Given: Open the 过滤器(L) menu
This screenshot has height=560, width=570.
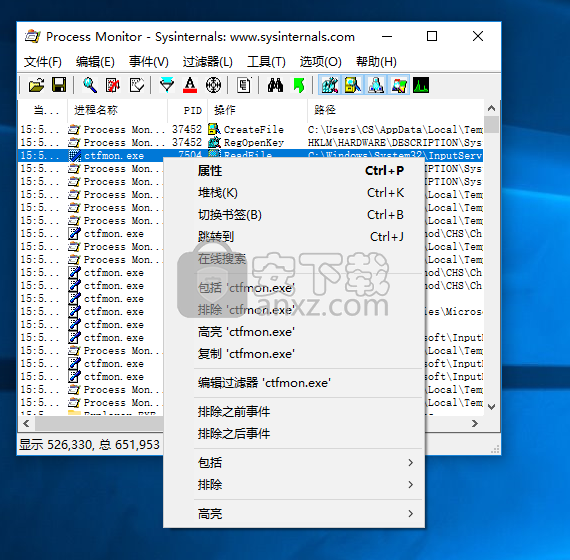Looking at the screenshot, I should (x=208, y=62).
